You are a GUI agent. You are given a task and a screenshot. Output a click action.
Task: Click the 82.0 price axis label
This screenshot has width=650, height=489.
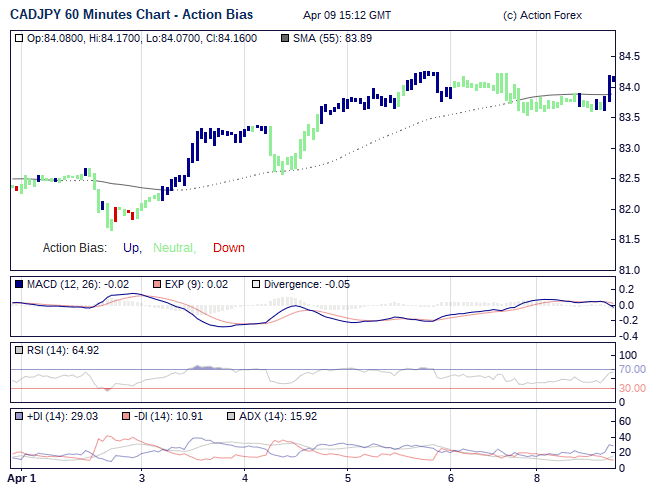tap(629, 209)
